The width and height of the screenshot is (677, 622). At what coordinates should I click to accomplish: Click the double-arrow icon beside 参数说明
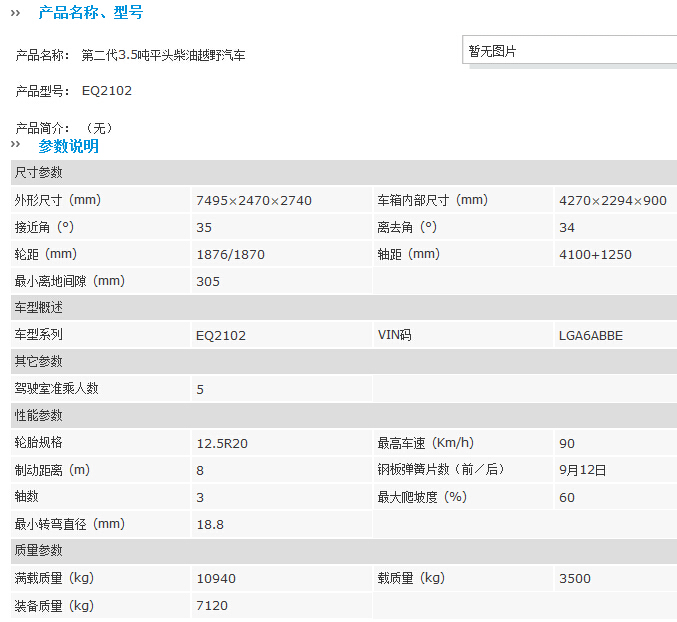16,144
